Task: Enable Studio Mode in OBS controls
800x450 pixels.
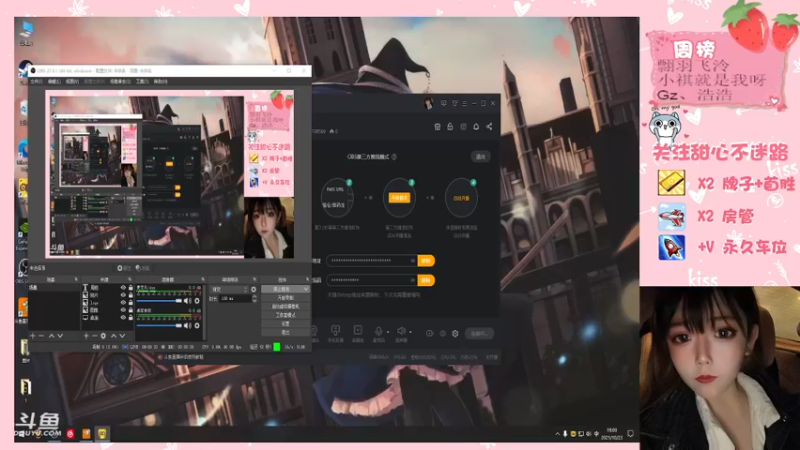Action: coord(286,315)
